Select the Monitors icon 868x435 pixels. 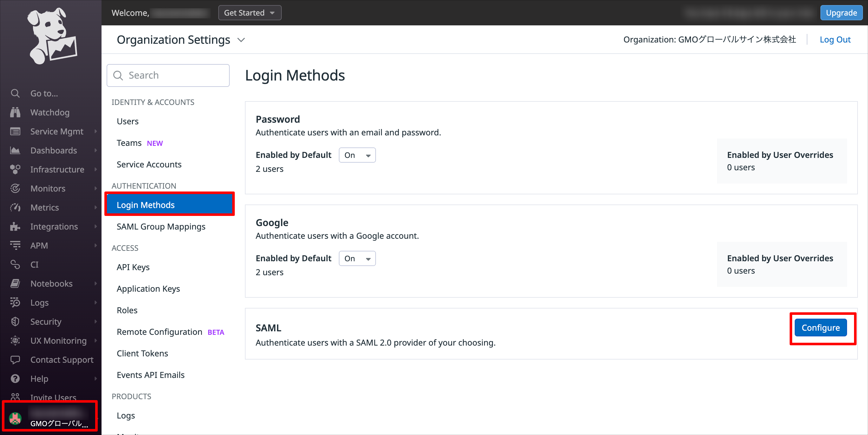click(15, 188)
